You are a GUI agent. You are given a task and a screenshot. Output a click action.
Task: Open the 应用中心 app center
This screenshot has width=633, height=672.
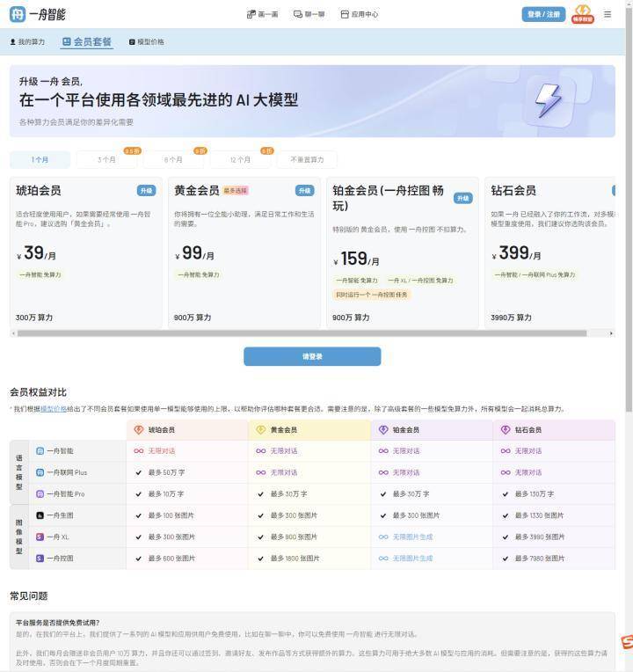(360, 14)
